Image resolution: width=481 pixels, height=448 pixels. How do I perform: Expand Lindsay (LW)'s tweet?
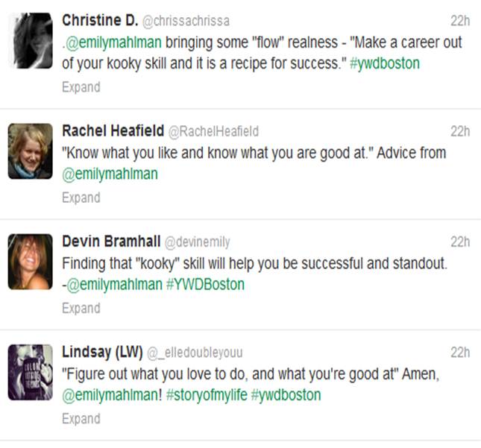click(x=81, y=419)
